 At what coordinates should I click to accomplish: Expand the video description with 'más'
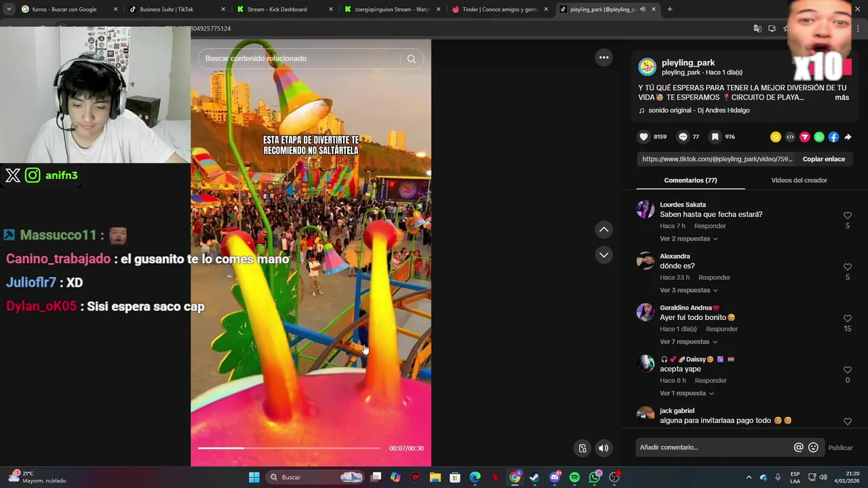(x=842, y=98)
